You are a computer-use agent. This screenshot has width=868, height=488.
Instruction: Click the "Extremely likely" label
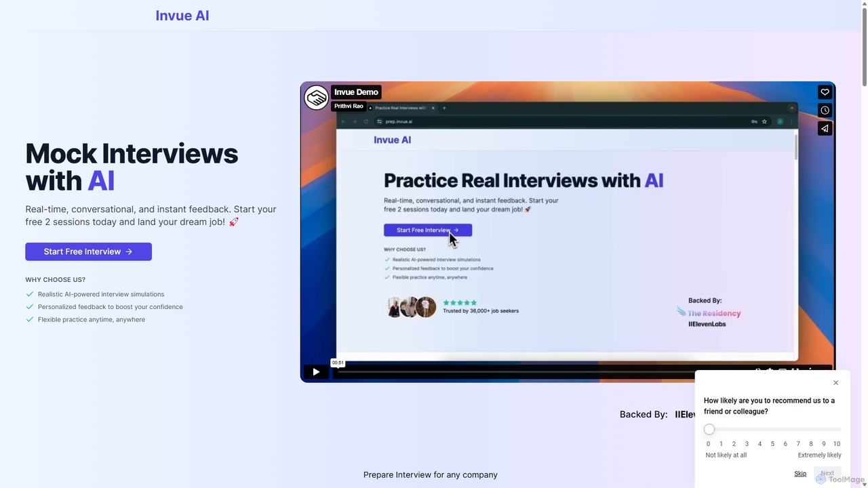point(819,455)
